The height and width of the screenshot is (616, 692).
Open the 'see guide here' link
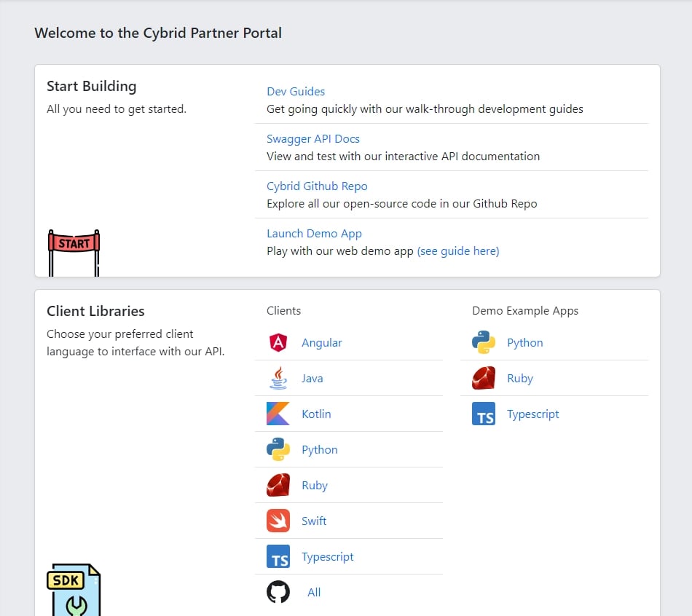(x=458, y=251)
